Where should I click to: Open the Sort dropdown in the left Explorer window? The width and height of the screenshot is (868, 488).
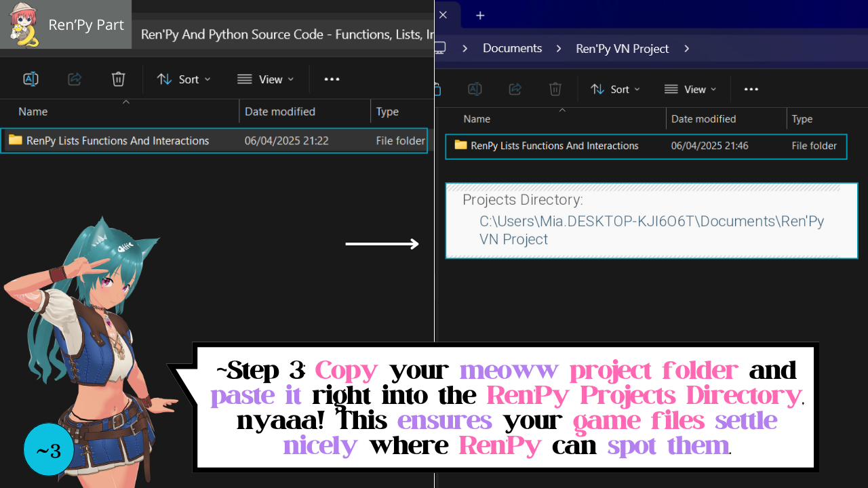coord(184,79)
